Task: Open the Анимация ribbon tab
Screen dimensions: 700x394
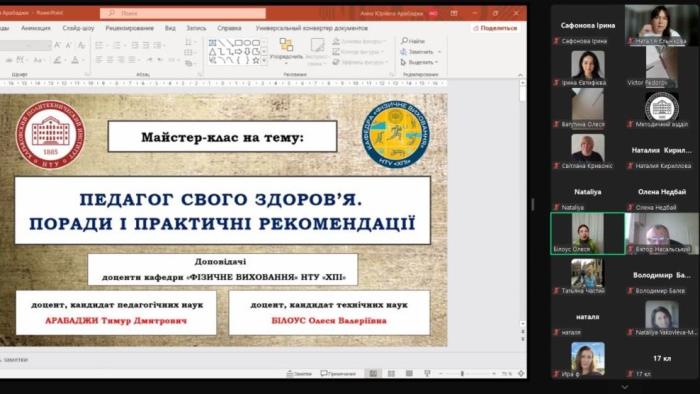Action: pyautogui.click(x=36, y=28)
